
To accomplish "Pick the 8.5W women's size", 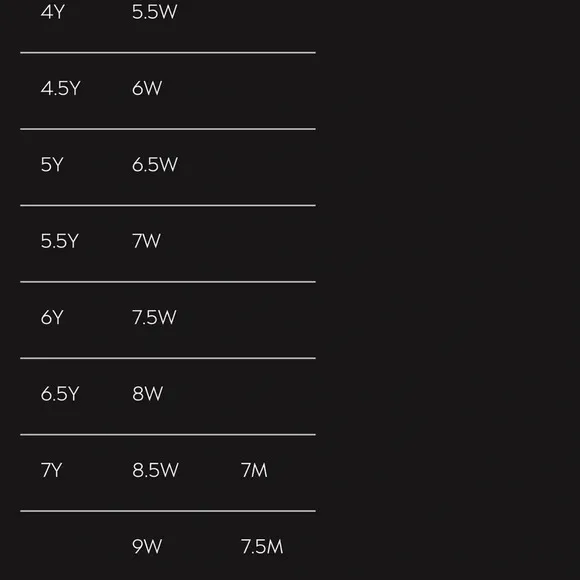I will 155,471.
